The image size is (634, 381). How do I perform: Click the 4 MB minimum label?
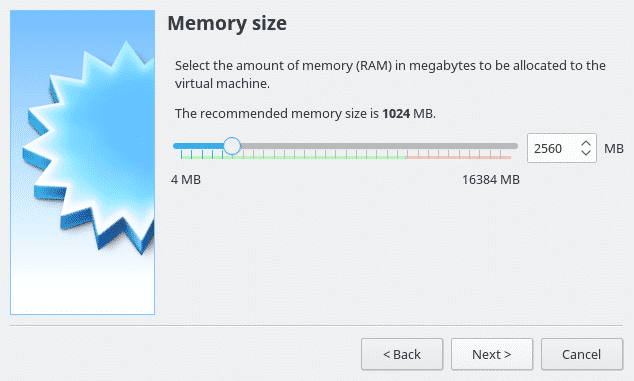point(186,180)
